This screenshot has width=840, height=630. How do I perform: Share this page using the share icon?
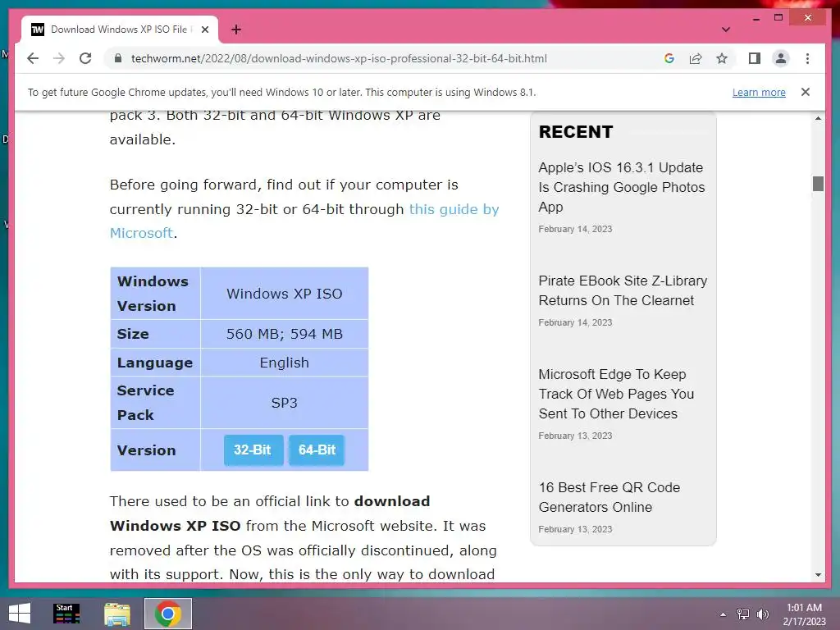point(696,58)
